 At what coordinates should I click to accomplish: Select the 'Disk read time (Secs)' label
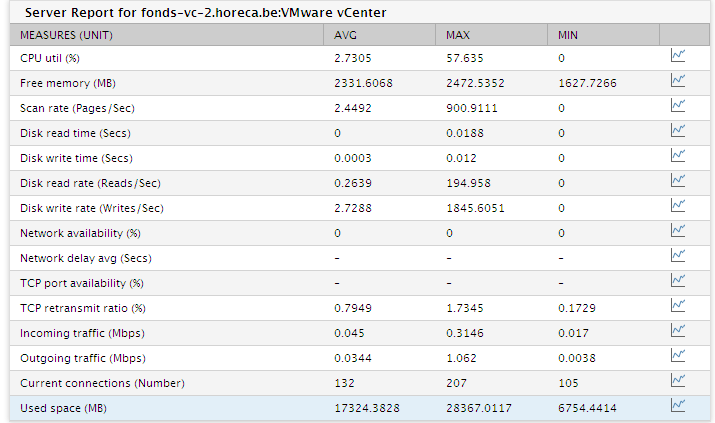pyautogui.click(x=75, y=134)
